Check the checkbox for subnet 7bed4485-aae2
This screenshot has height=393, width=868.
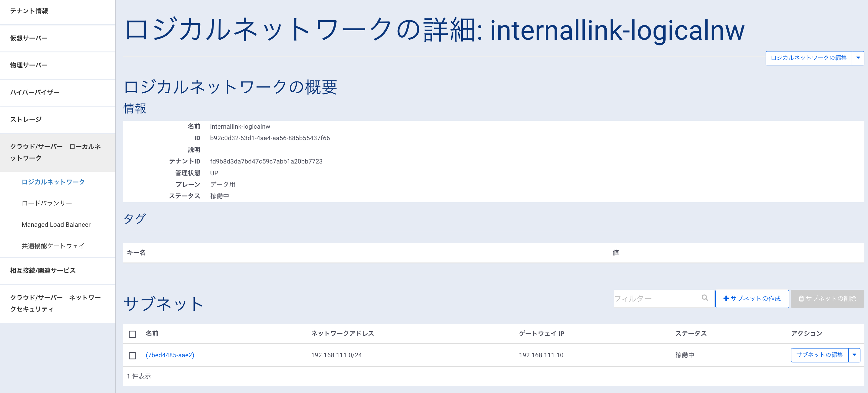click(132, 355)
